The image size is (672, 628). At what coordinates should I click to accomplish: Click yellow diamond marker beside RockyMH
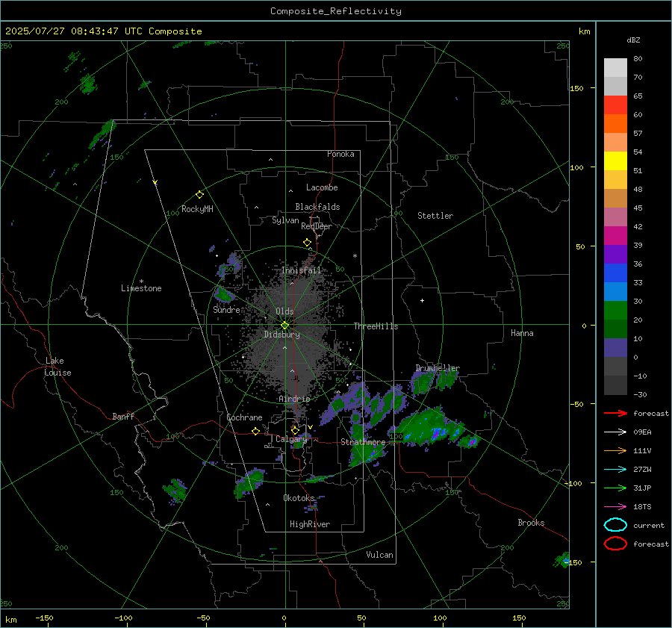pyautogui.click(x=199, y=195)
